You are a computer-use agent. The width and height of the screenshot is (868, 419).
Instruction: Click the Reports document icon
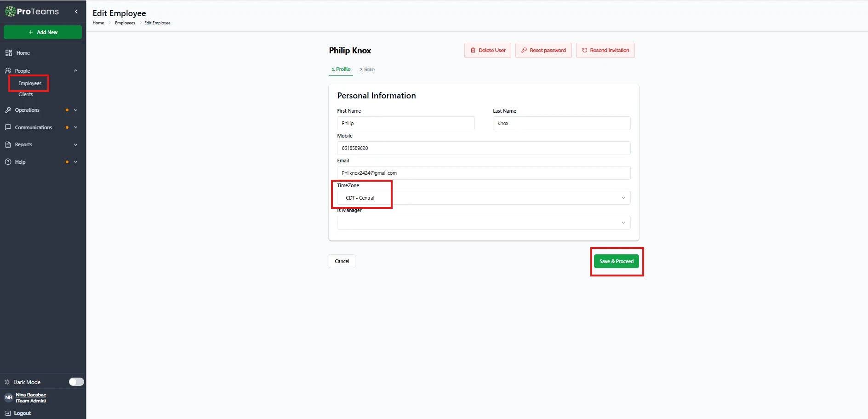click(8, 144)
